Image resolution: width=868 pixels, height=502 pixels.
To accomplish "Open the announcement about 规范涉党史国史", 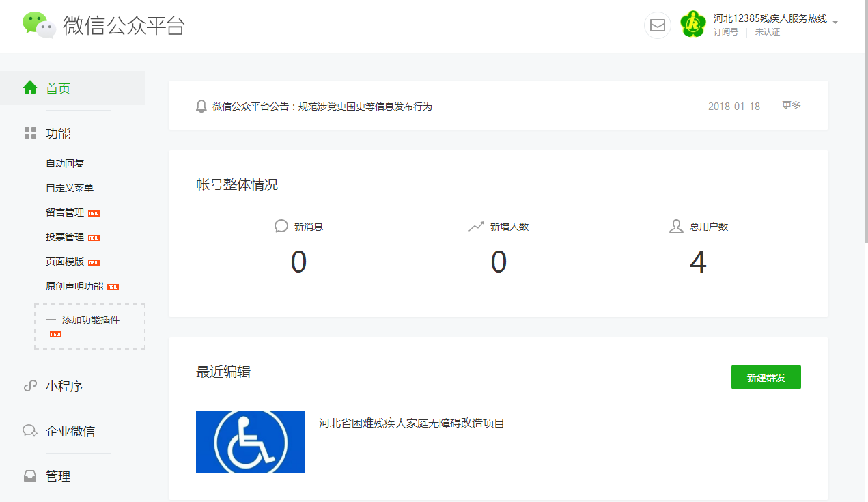I will tap(322, 107).
